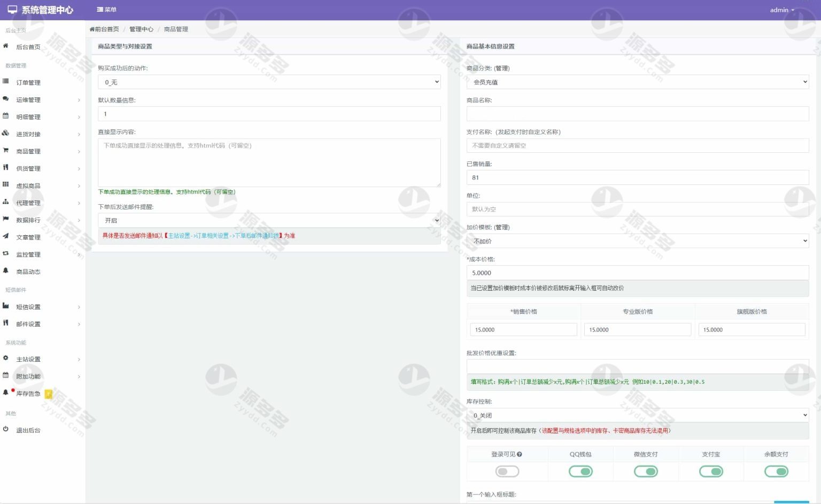Click the home icon beside 后台首页
The height and width of the screenshot is (504, 821).
(x=6, y=46)
